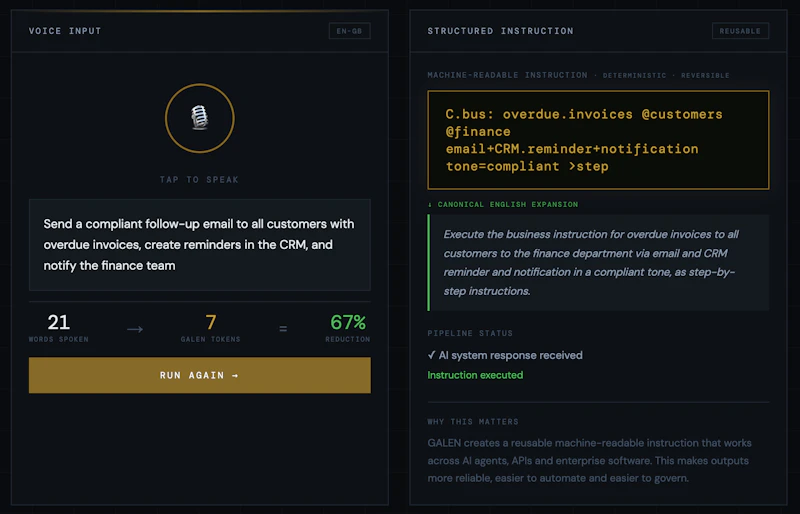Click the green 'Instruction executed' status
The width and height of the screenshot is (800, 514).
[x=475, y=375]
